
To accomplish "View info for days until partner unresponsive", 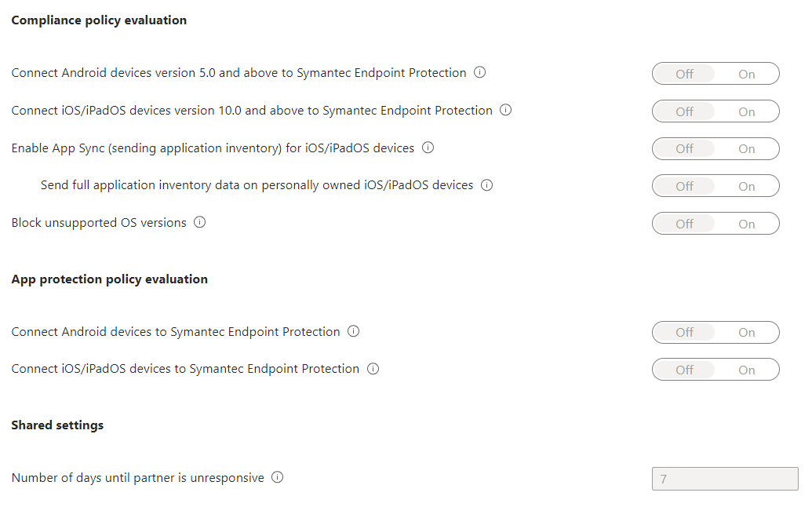I will [x=277, y=476].
